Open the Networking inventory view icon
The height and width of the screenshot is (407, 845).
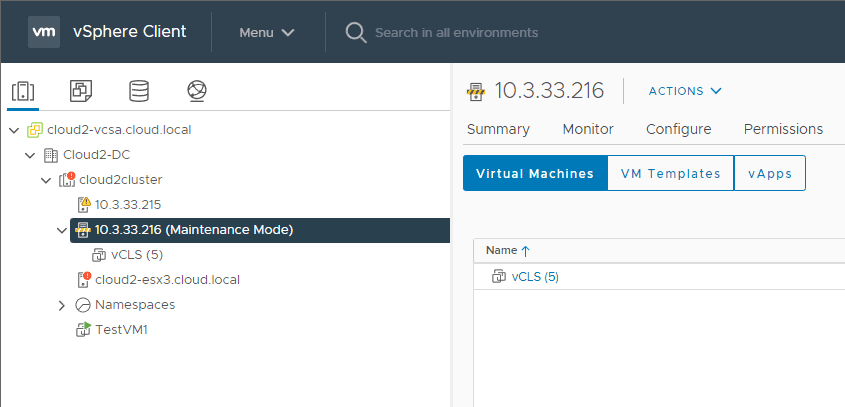point(196,92)
